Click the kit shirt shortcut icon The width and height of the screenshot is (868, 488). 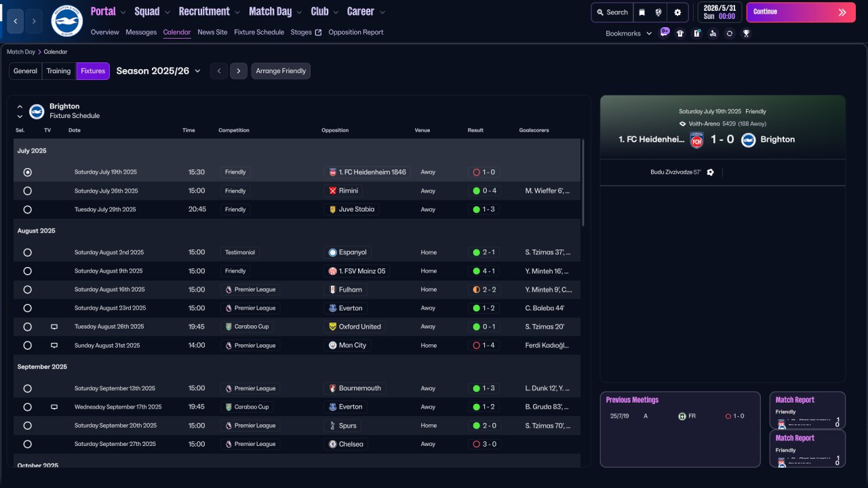680,33
